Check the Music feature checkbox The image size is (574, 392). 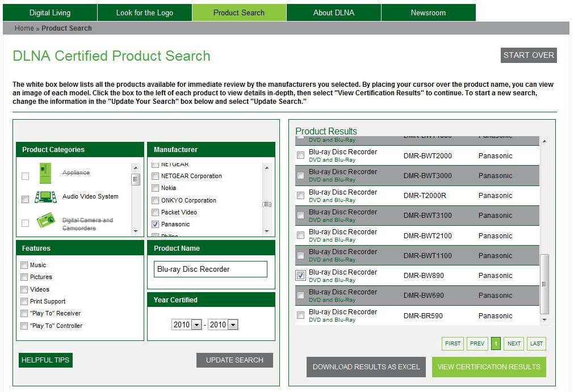point(24,265)
